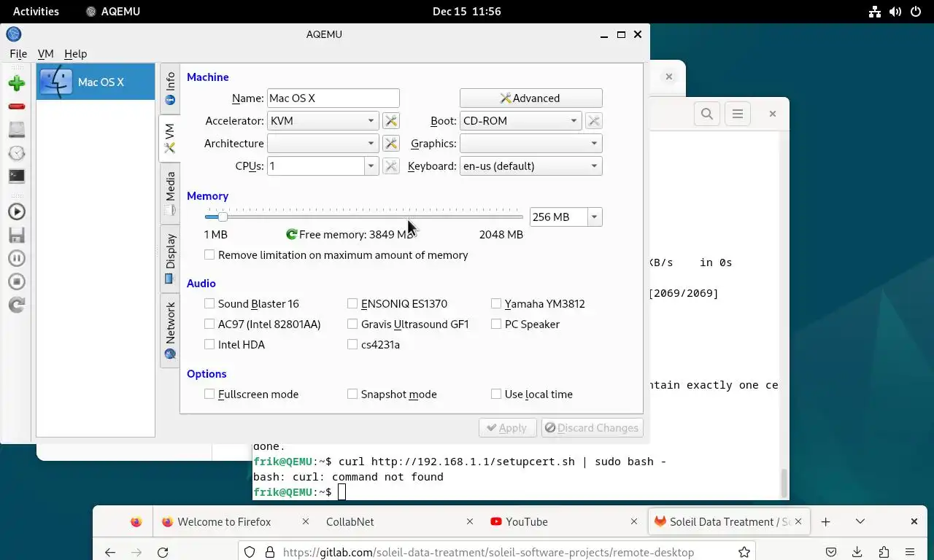934x560 pixels.
Task: Open Firefox extensions puzzle icon
Action: 884,552
